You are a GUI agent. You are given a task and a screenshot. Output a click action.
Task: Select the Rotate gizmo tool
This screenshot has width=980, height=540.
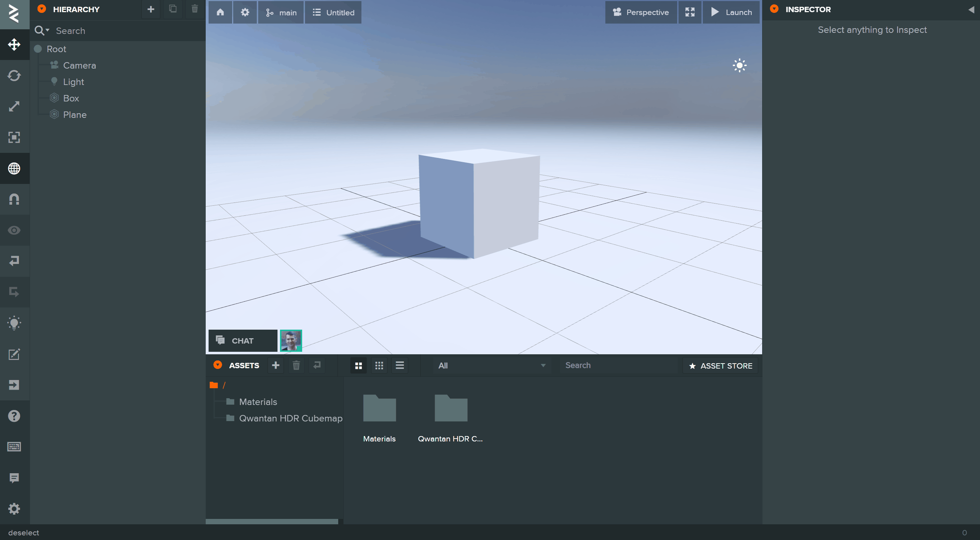[14, 75]
